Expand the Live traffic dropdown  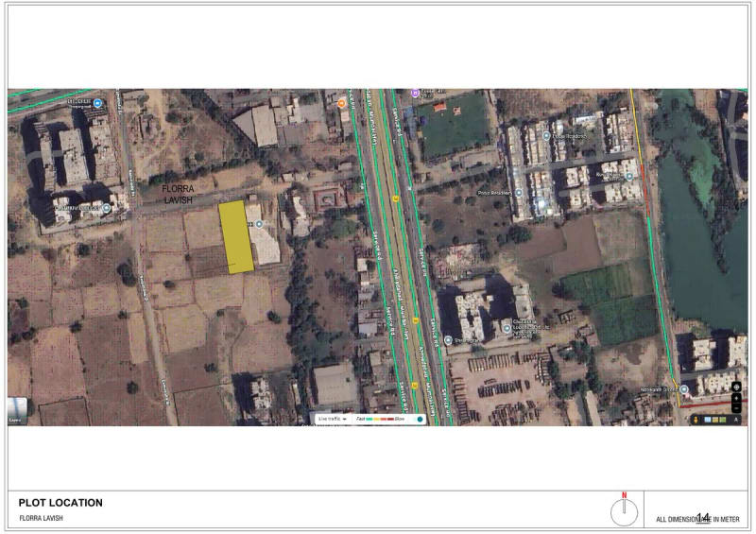[333, 419]
